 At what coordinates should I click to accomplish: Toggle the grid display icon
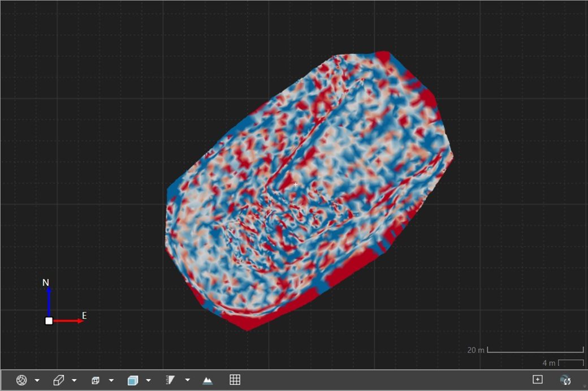[235, 380]
